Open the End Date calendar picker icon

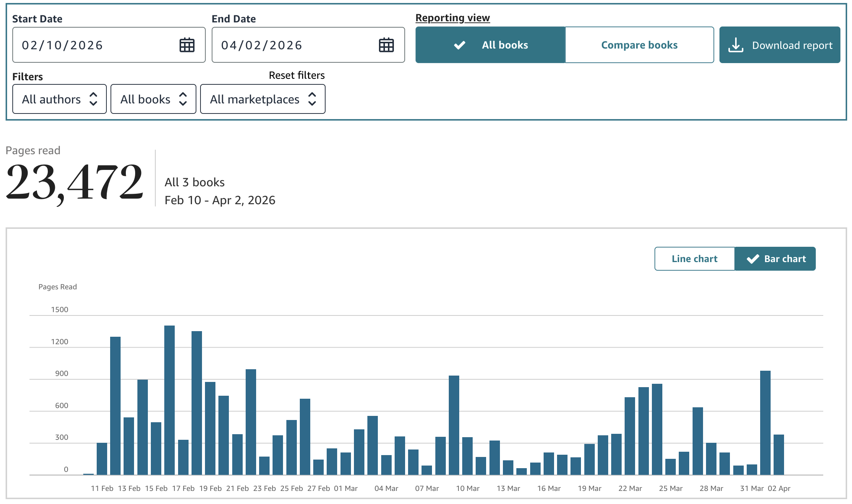386,45
